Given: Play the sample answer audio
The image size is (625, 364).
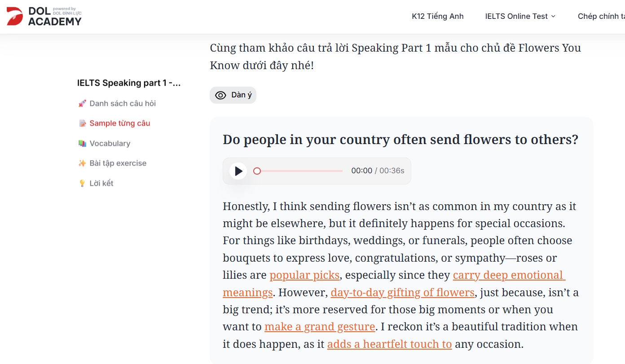Looking at the screenshot, I should pos(238,171).
